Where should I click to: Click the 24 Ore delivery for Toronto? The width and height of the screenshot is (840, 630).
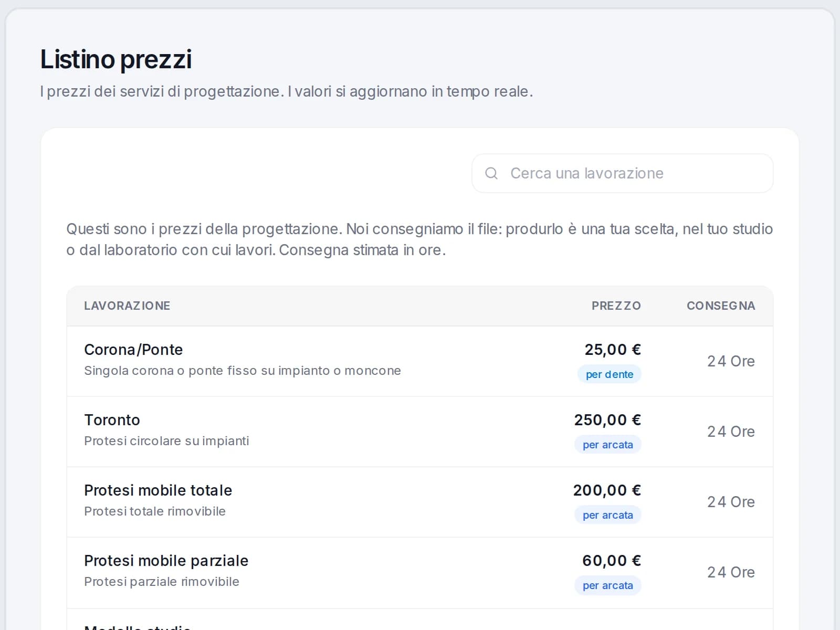[x=731, y=432]
